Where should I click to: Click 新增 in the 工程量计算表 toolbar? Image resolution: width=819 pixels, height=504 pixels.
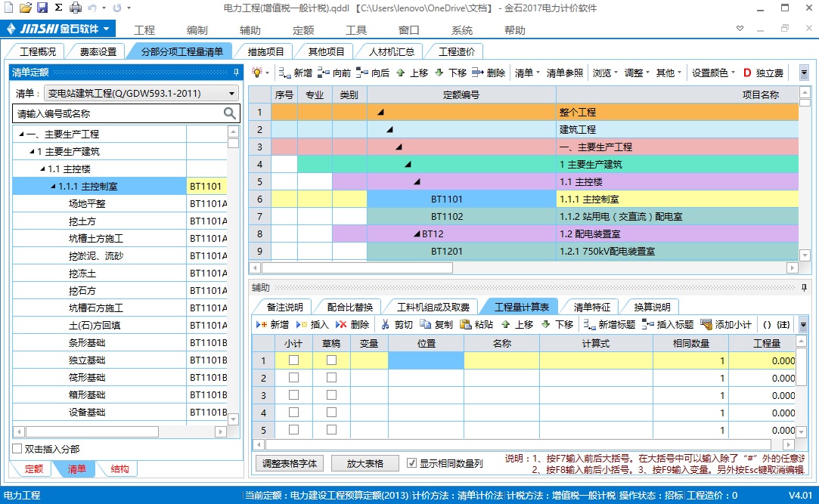tap(273, 324)
